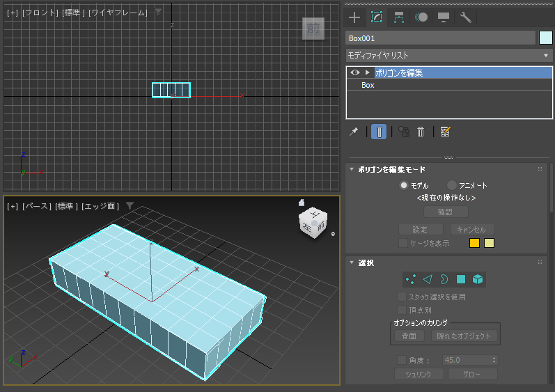Open the Create command panel tab
Screen dimensions: 555x392
point(354,17)
